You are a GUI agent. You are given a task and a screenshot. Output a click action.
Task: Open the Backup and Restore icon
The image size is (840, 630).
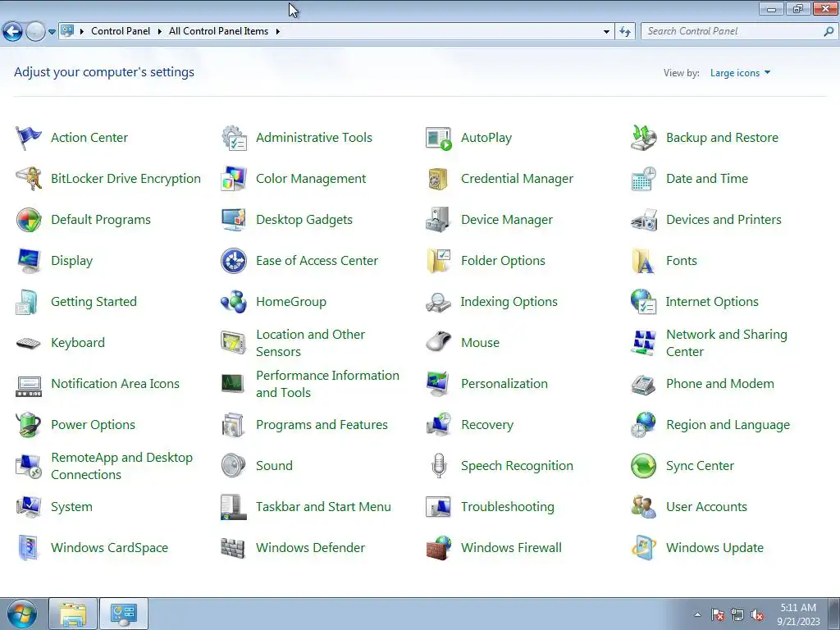[643, 138]
